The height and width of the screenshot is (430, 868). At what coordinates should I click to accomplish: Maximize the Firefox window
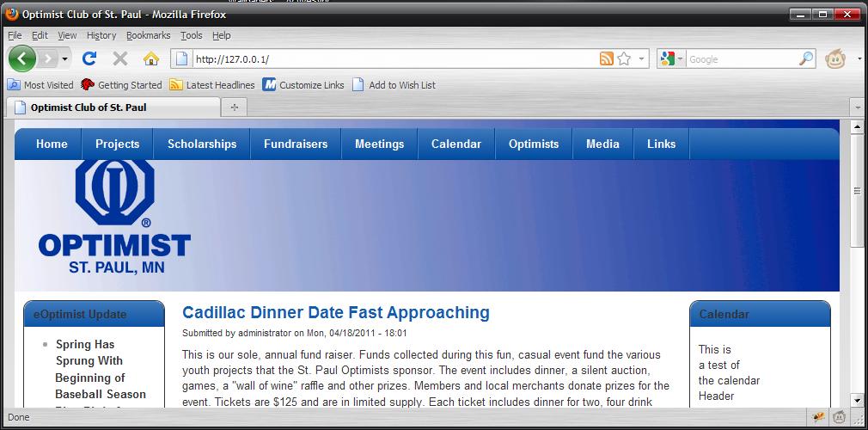pyautogui.click(x=822, y=15)
